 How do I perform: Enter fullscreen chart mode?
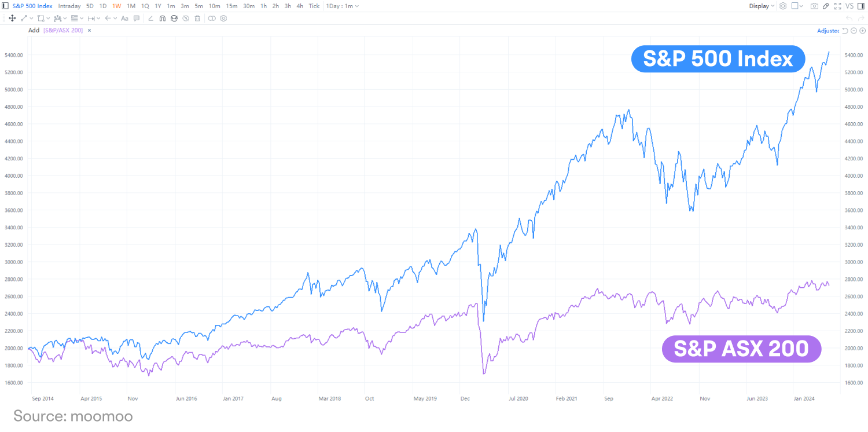[838, 6]
